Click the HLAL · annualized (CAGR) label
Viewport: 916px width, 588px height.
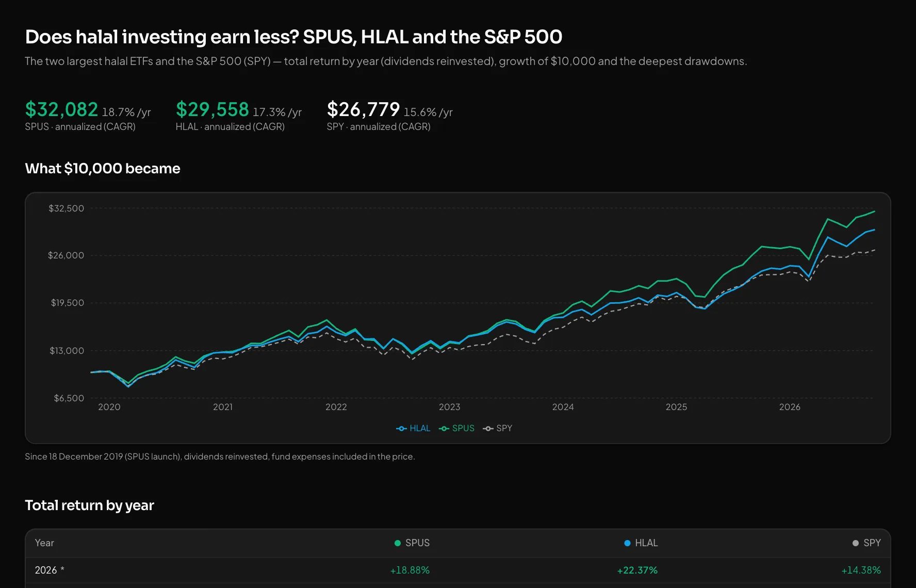point(230,126)
